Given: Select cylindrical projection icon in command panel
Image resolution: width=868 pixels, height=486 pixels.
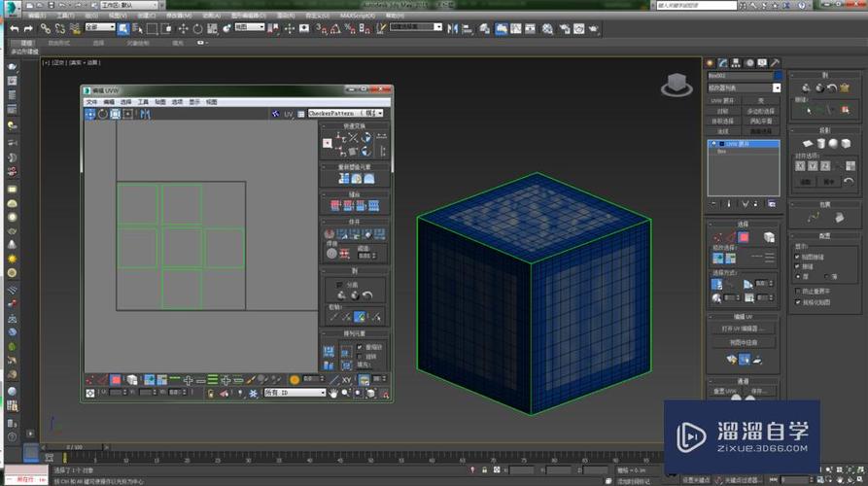Looking at the screenshot, I should 820,143.
